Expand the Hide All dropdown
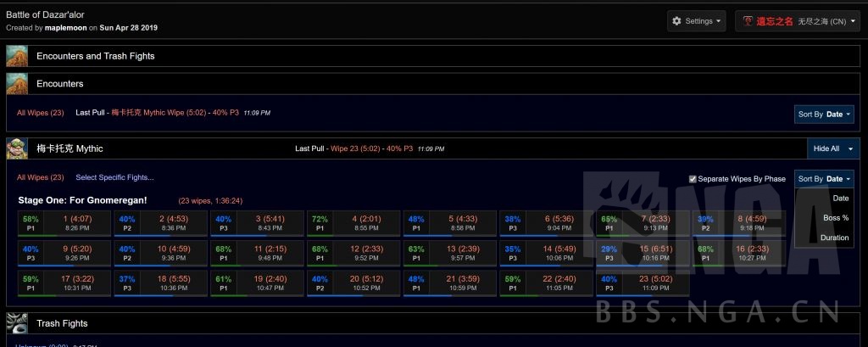 [x=832, y=148]
